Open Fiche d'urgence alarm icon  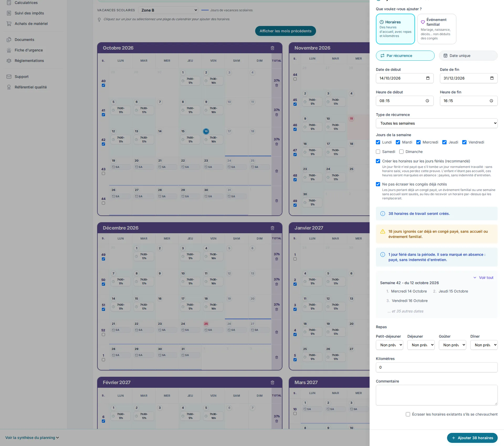tap(9, 50)
